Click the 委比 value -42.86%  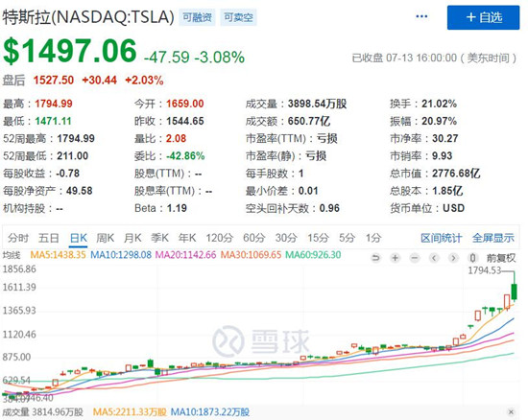click(185, 156)
